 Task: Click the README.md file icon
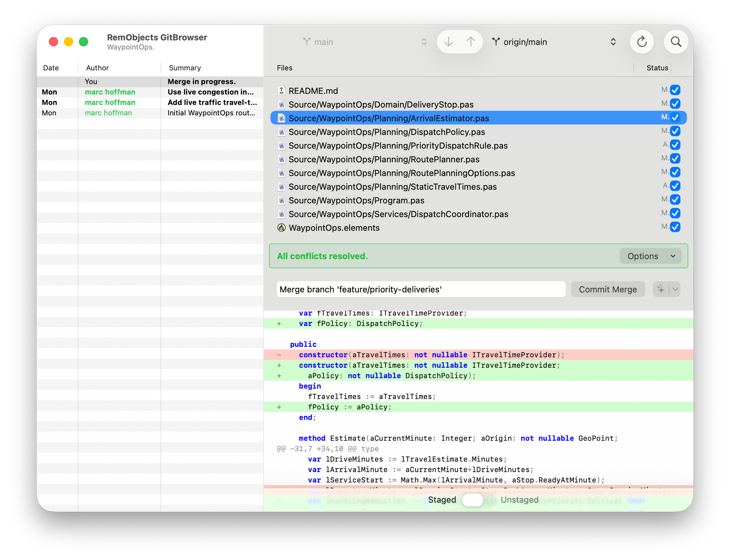pyautogui.click(x=281, y=91)
